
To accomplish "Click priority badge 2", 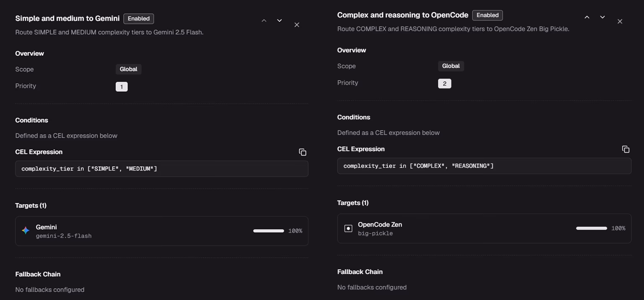I will 444,83.
